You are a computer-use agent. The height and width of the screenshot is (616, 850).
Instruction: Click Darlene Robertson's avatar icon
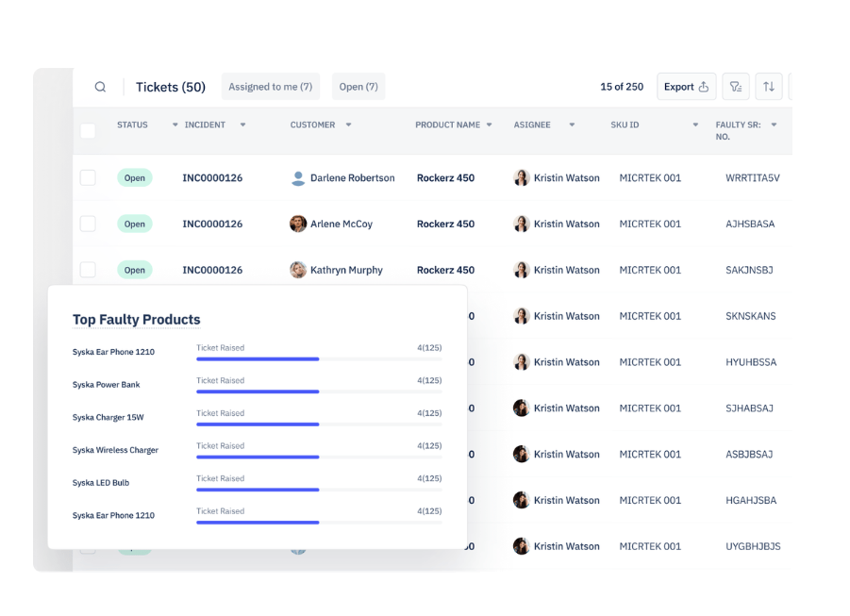click(298, 178)
